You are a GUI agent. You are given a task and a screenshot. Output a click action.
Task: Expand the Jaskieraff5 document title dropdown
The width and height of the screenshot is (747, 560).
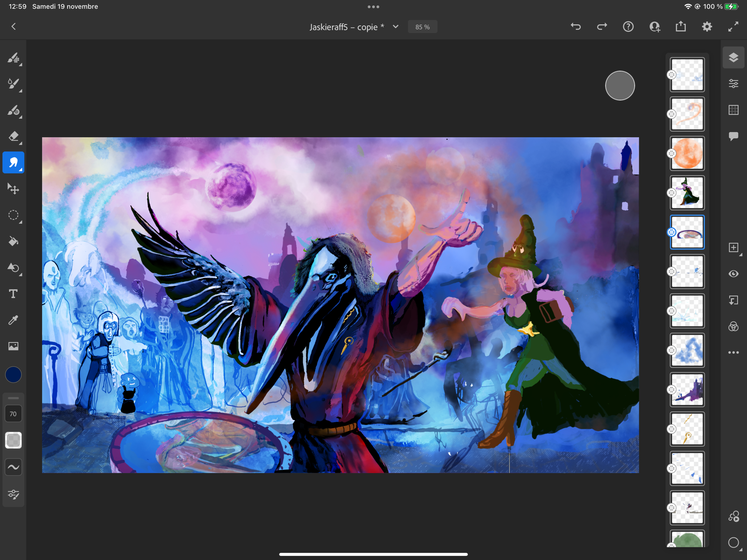[x=395, y=27]
